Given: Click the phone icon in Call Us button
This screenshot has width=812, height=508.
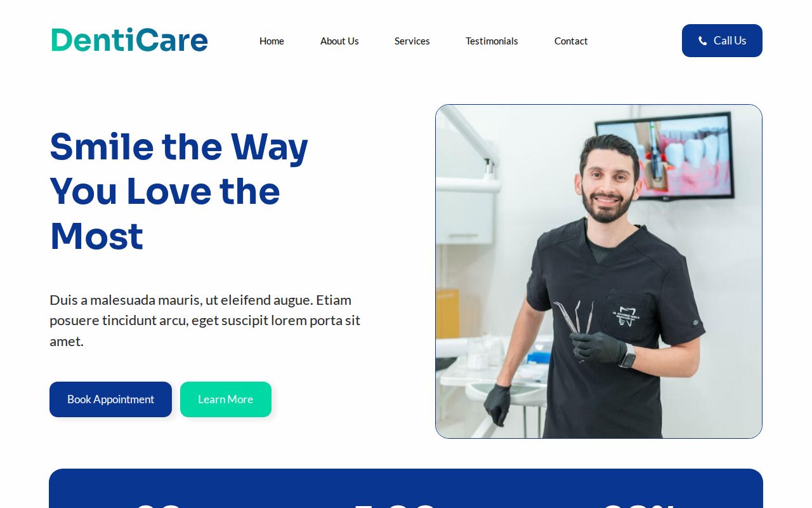Looking at the screenshot, I should click(x=702, y=41).
